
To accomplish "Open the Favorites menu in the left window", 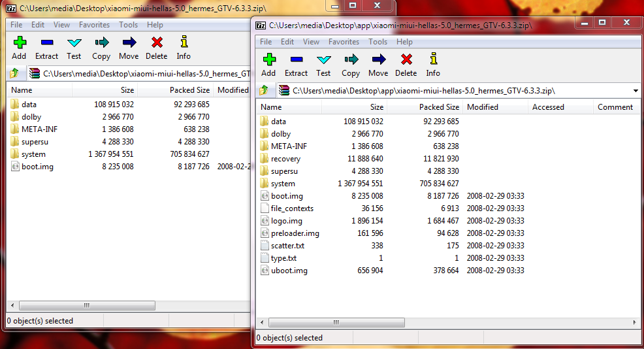I will tap(94, 25).
